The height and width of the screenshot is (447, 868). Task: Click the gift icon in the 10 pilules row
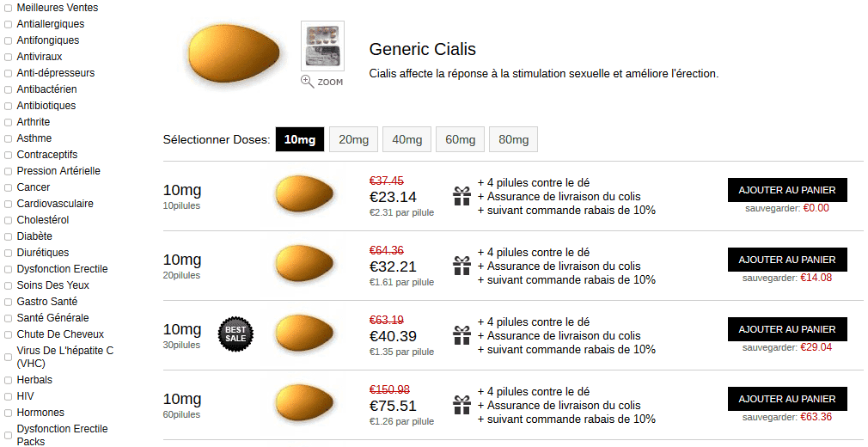click(x=462, y=196)
